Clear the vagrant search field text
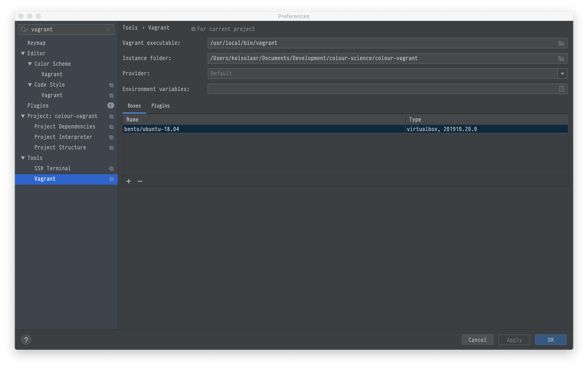The height and width of the screenshot is (368, 588). (x=108, y=29)
